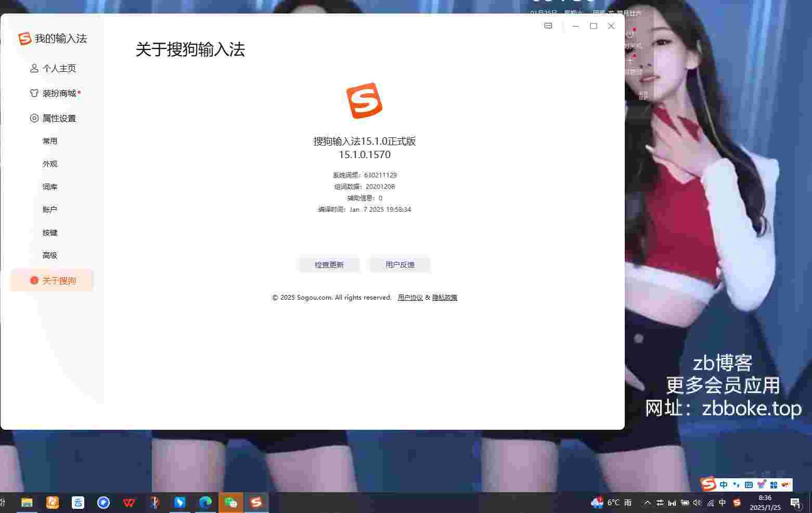Select the 关于搜狗 about item
Viewport: 812px width, 513px height.
(x=52, y=280)
